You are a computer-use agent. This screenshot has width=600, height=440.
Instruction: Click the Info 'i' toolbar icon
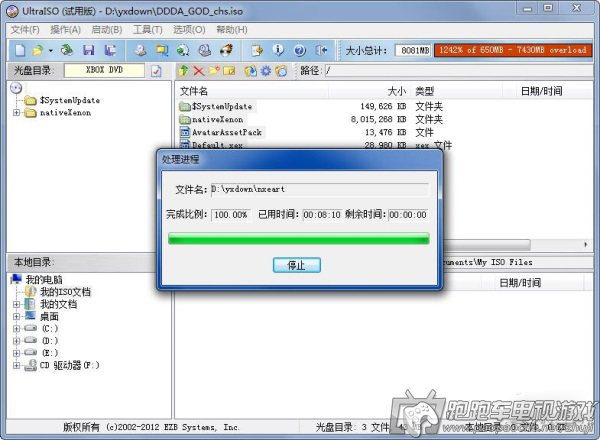[278, 50]
